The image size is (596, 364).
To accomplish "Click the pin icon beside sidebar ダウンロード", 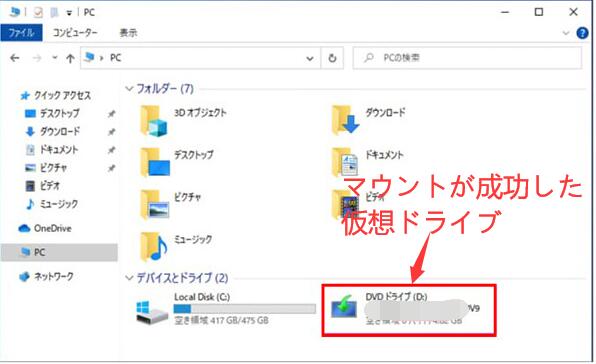I will pyautogui.click(x=111, y=132).
